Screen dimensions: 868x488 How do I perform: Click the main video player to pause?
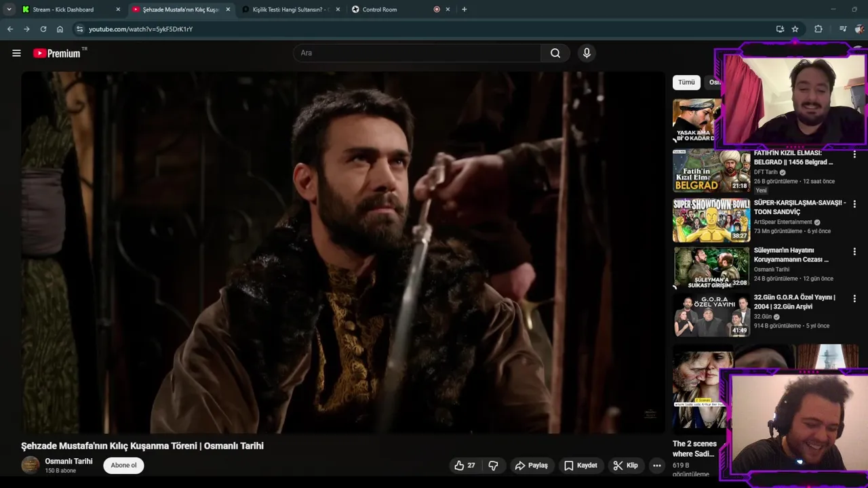point(343,252)
